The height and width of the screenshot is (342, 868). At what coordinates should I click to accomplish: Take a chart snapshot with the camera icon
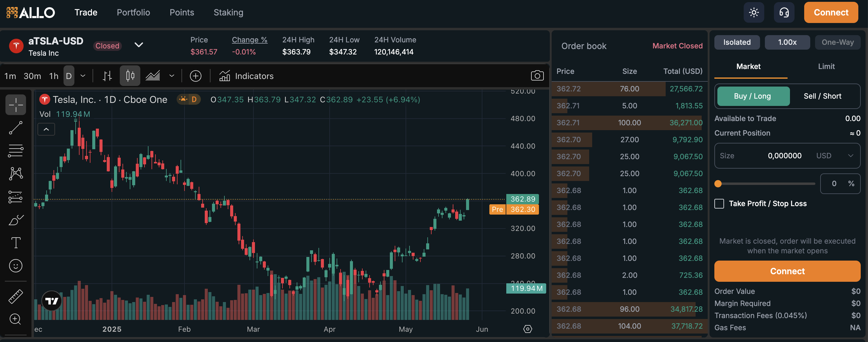[537, 76]
